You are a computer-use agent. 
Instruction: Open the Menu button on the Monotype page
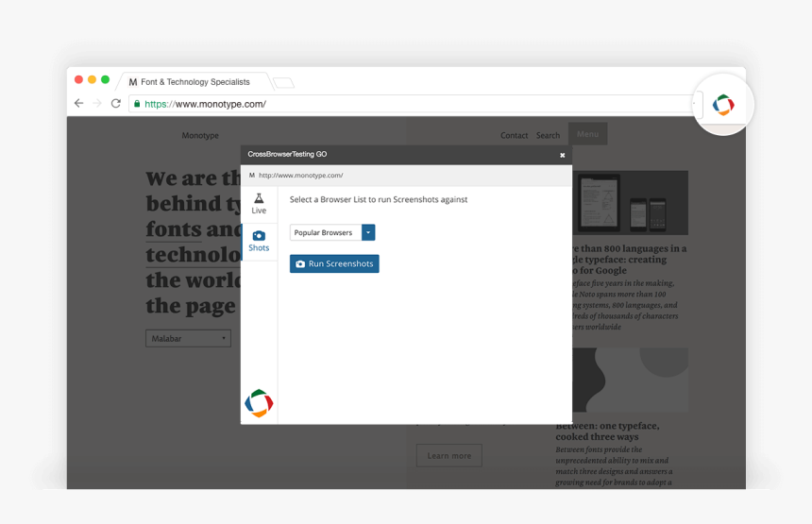pos(588,134)
